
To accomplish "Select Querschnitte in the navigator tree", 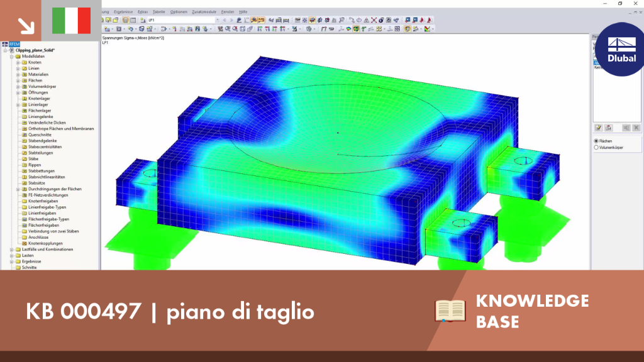I will click(40, 134).
